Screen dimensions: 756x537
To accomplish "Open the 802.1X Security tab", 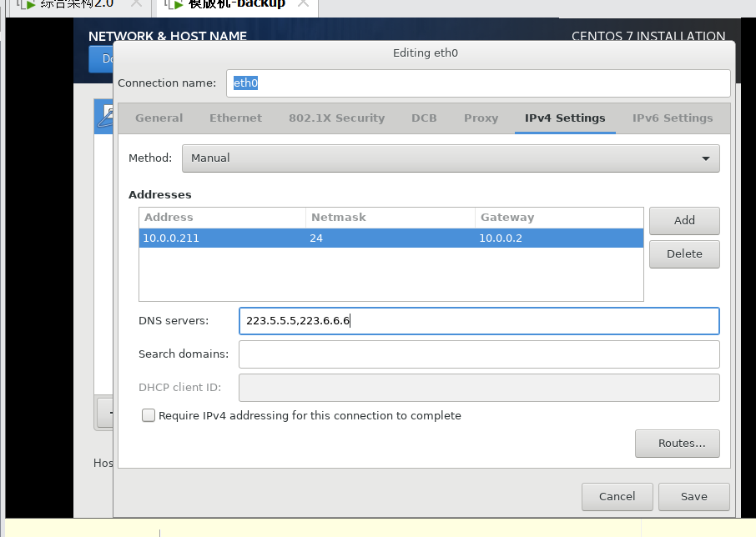I will (336, 118).
